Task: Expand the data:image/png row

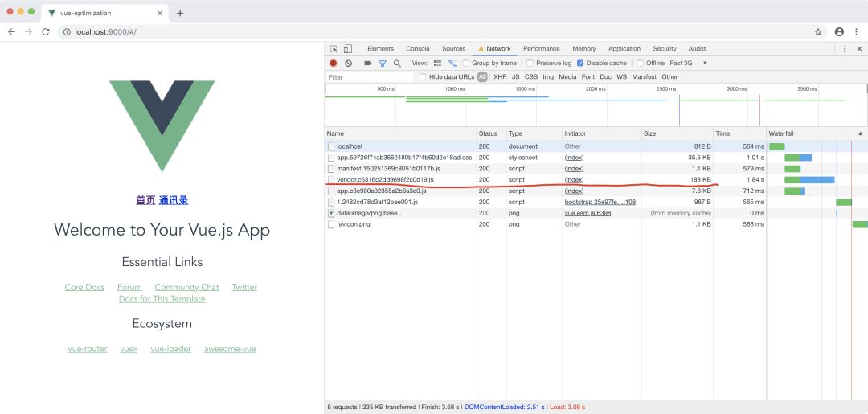Action: [331, 213]
